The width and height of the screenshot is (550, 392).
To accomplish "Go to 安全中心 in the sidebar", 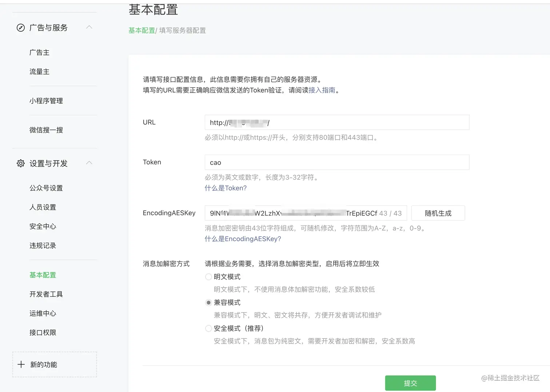I will pyautogui.click(x=43, y=227).
